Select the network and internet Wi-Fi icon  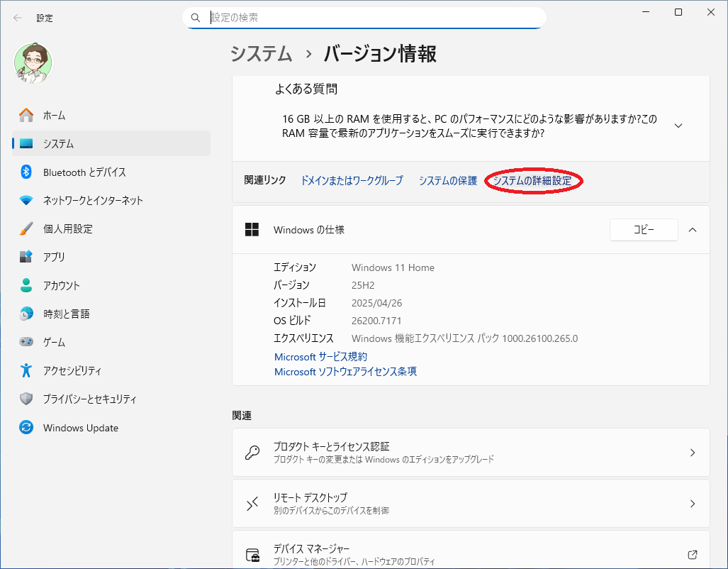[x=26, y=200]
